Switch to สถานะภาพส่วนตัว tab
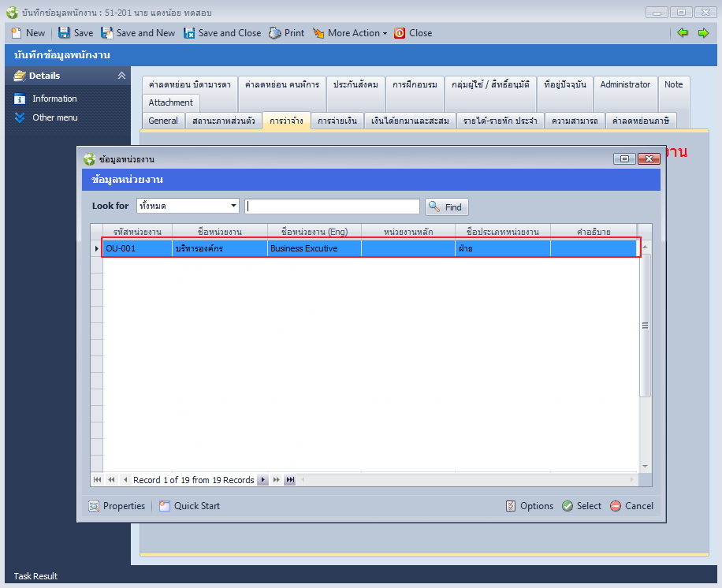 (223, 121)
